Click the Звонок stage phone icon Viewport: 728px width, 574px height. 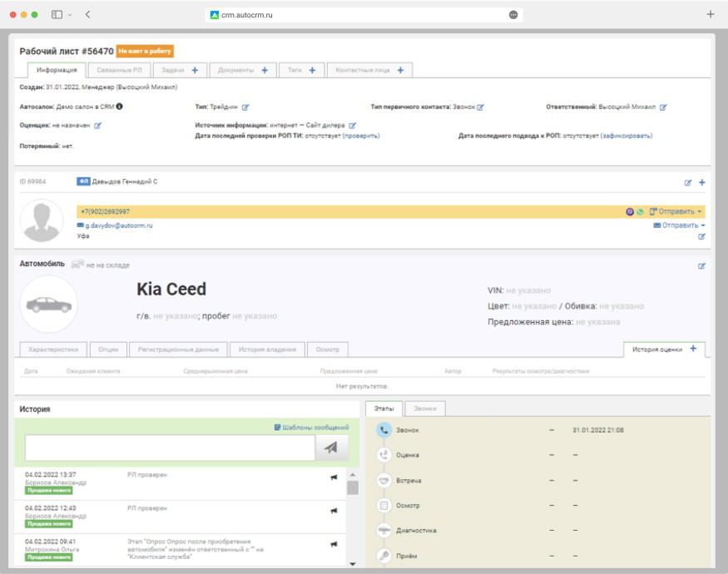(384, 430)
